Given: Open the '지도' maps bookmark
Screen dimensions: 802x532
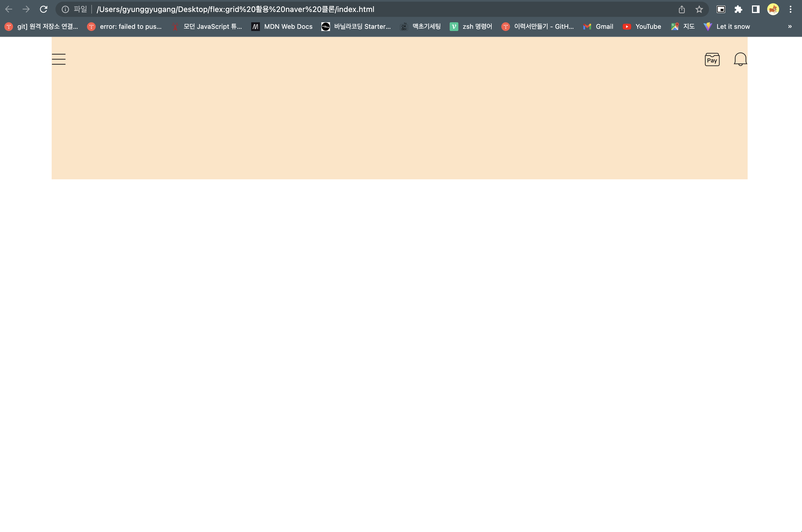Looking at the screenshot, I should [683, 26].
